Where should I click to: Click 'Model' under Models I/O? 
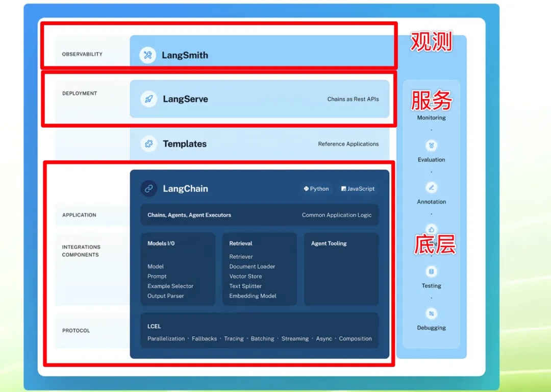(155, 266)
